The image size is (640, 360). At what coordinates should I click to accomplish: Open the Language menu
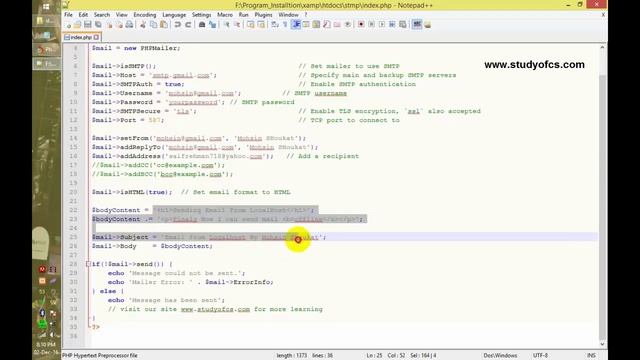pyautogui.click(x=174, y=15)
